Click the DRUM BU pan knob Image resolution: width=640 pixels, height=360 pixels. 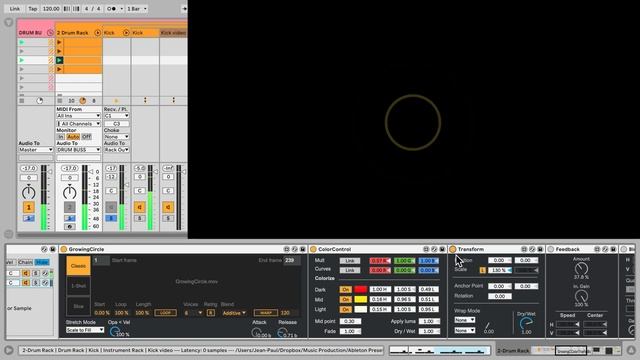29,192
